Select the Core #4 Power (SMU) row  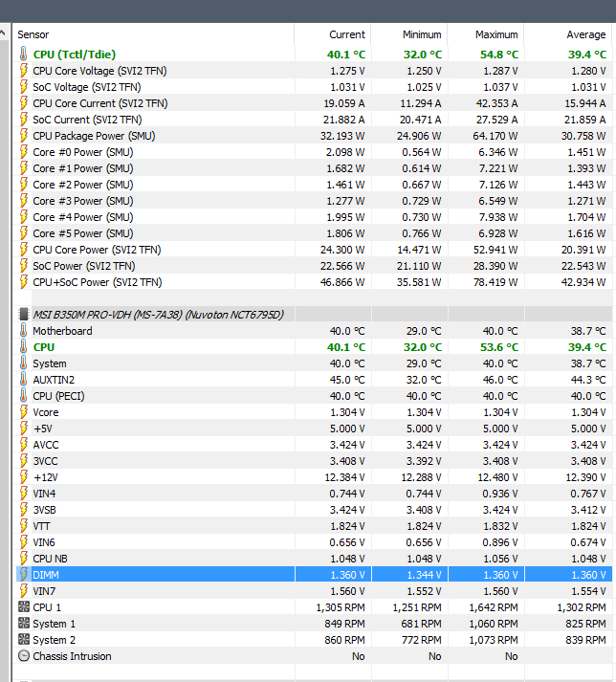point(314,217)
